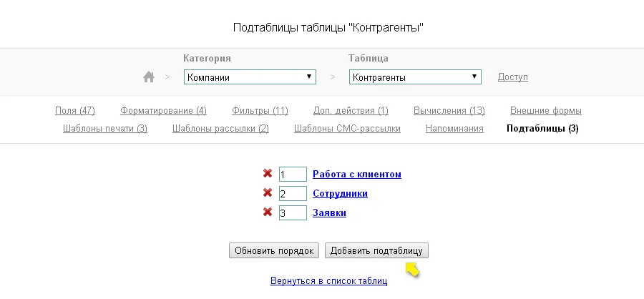Image resolution: width=644 pixels, height=299 pixels.
Task: Click order field for Сотрудники
Action: point(293,193)
